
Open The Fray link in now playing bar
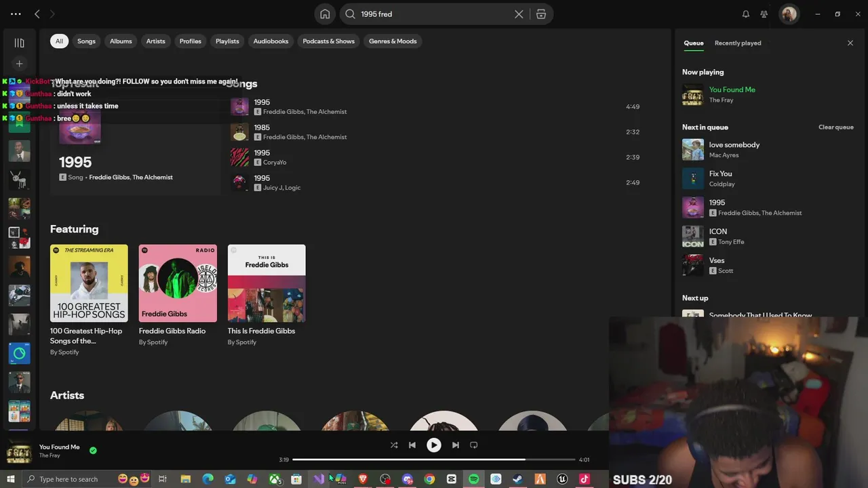click(50, 456)
